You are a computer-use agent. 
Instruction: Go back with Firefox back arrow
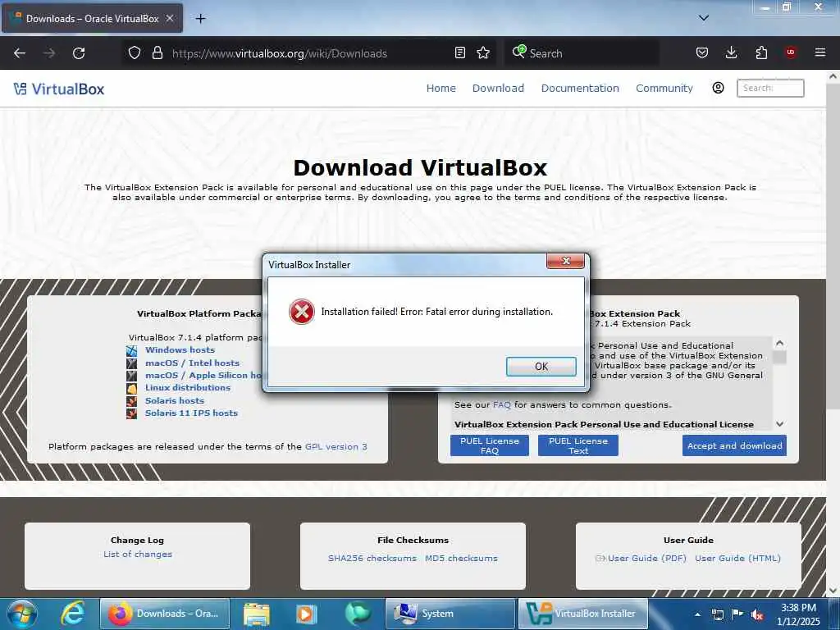tap(20, 53)
